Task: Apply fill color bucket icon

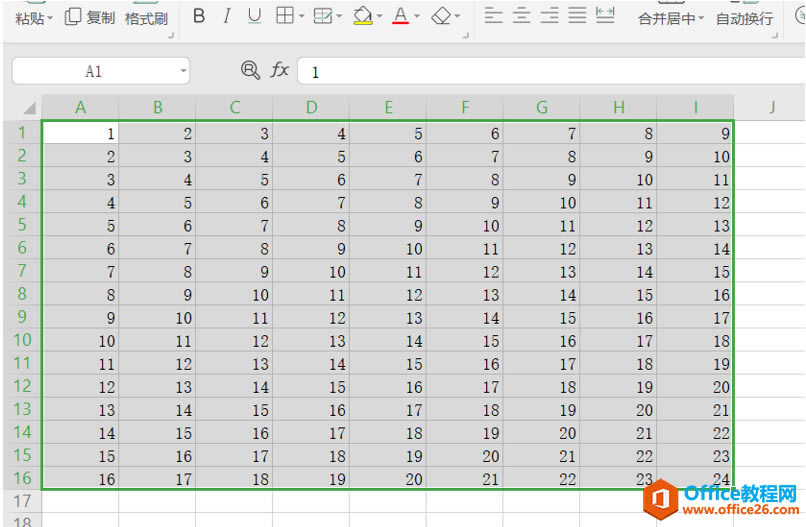Action: [363, 16]
